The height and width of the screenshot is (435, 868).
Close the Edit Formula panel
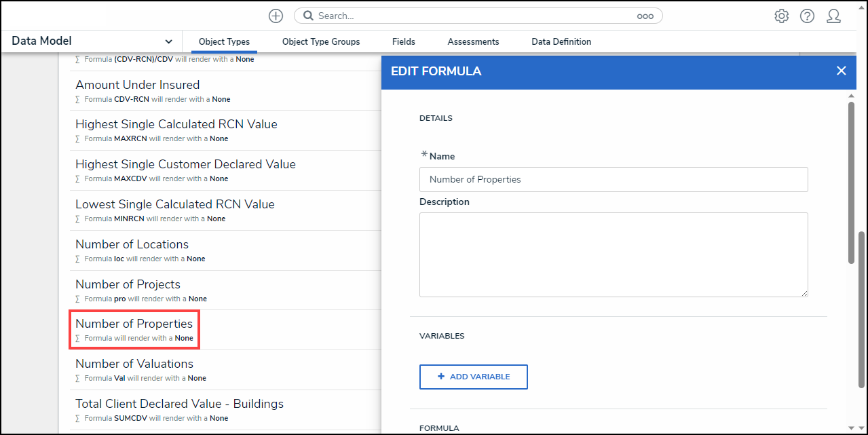(842, 71)
